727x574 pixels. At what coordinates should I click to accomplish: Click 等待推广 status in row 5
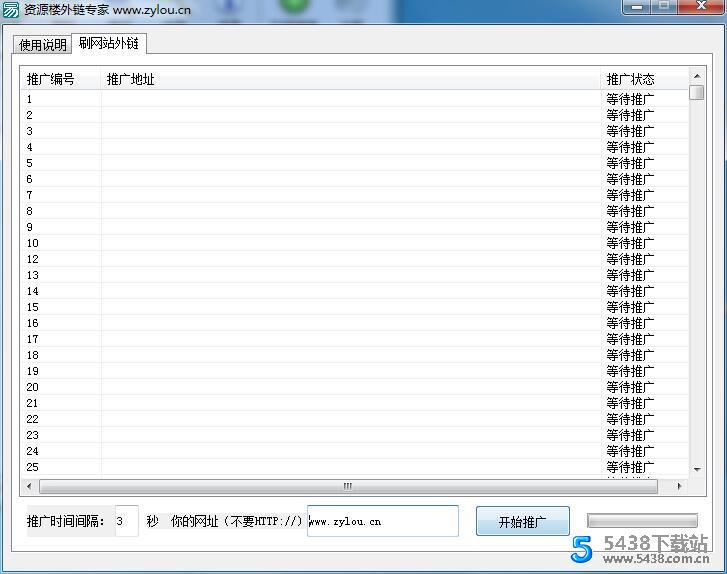[630, 163]
